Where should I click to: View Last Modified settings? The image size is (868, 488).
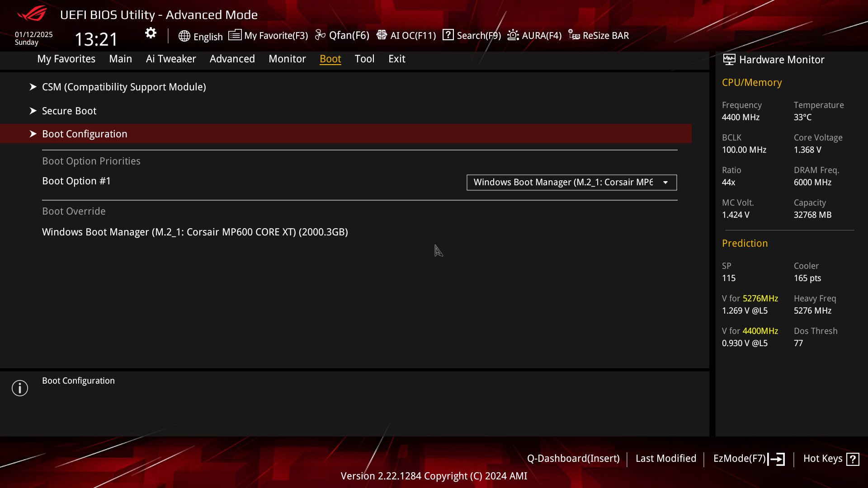(666, 459)
